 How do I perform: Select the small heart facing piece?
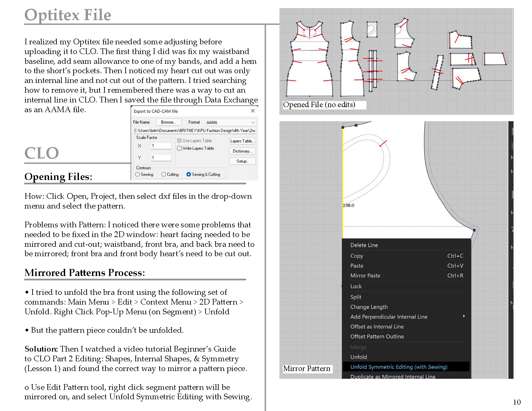pos(372,30)
